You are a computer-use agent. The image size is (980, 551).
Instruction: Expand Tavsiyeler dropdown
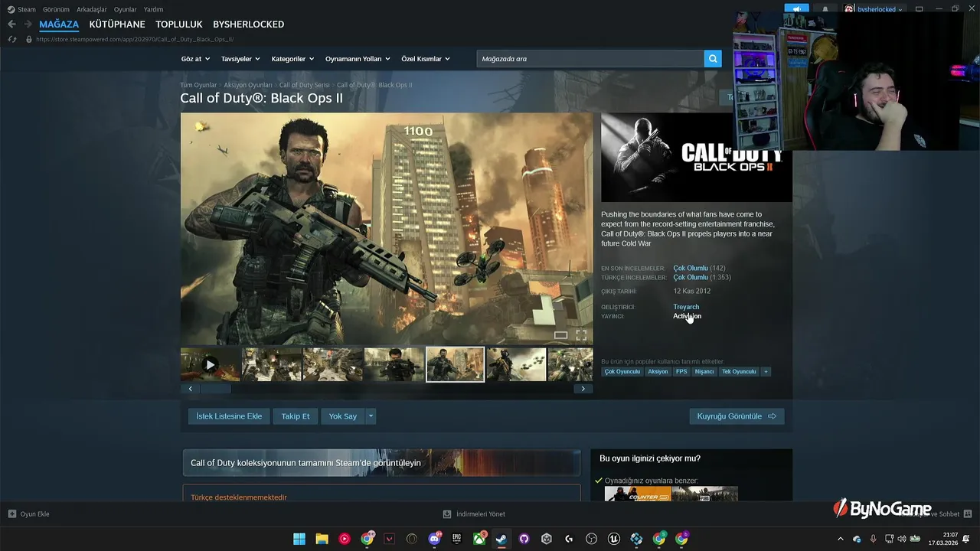tap(240, 59)
